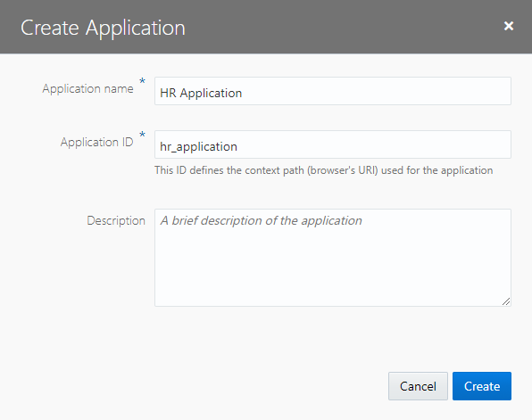
Task: Click the Create Application dialog title
Action: pos(103,28)
